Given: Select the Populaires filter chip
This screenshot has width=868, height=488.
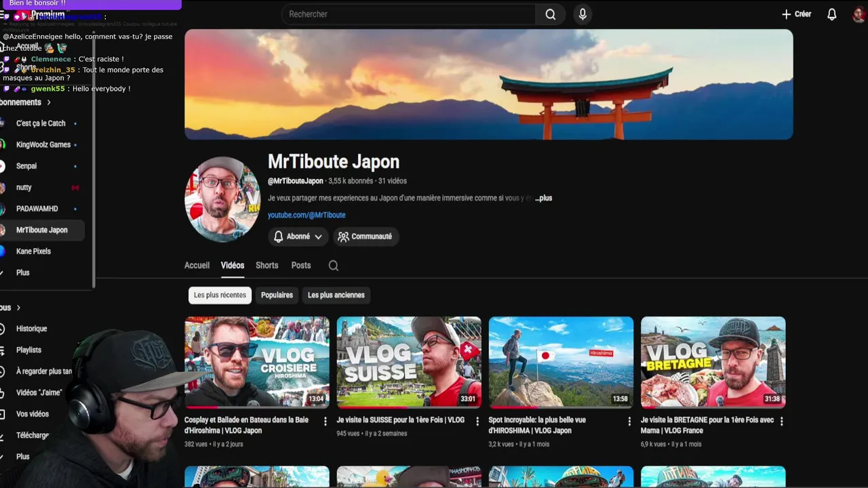Looking at the screenshot, I should click(277, 295).
